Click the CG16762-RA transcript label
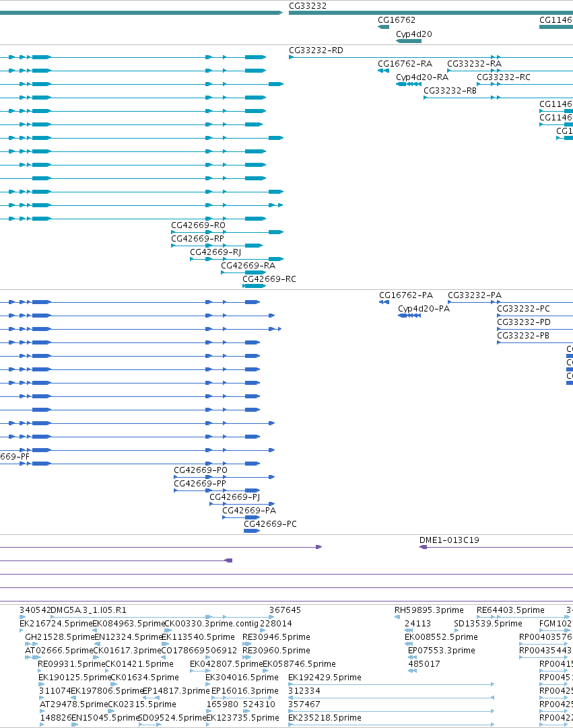 click(405, 64)
